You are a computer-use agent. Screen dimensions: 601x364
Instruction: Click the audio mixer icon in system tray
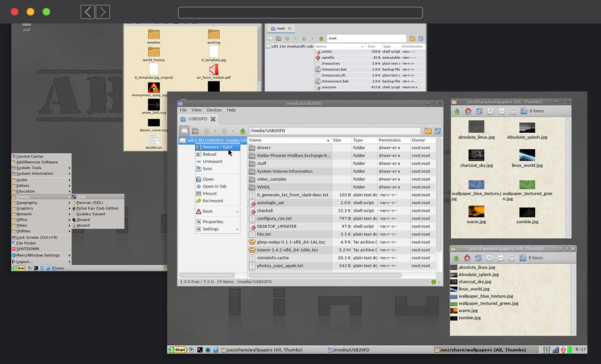(547, 349)
